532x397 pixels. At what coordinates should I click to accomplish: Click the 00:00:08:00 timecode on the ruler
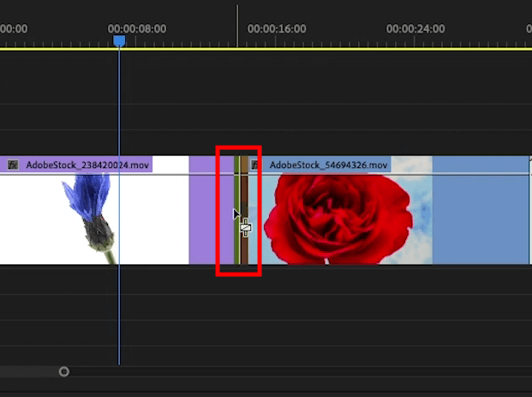point(137,29)
